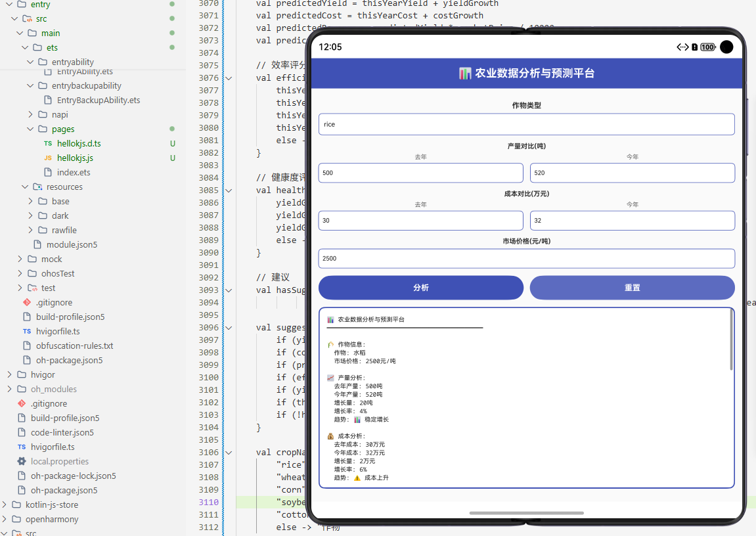Open oh-package-lock.json5 file
This screenshot has width=756, height=536.
click(74, 476)
